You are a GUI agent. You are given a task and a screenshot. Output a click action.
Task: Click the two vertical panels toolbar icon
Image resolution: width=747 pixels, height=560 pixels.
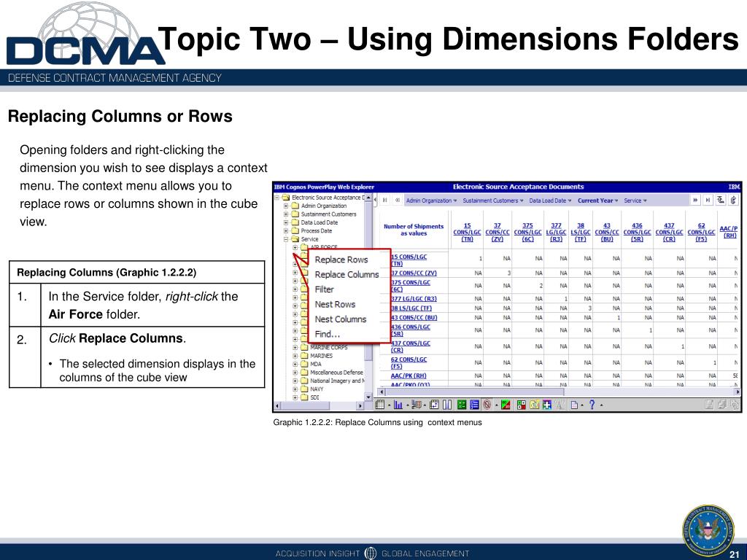click(x=447, y=405)
